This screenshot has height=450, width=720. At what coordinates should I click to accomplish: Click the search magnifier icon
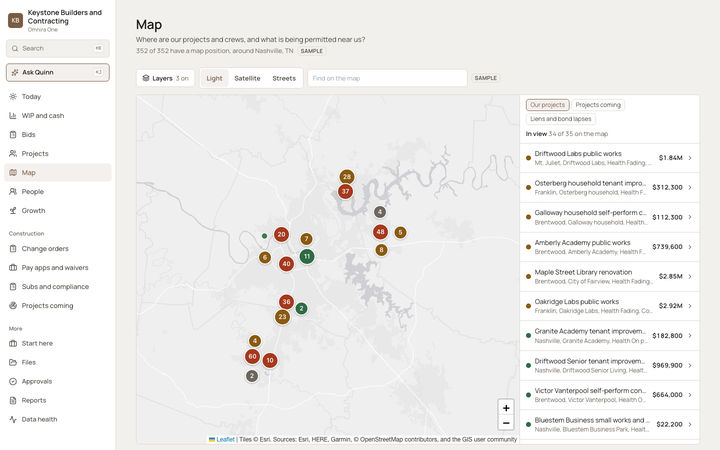coord(15,48)
